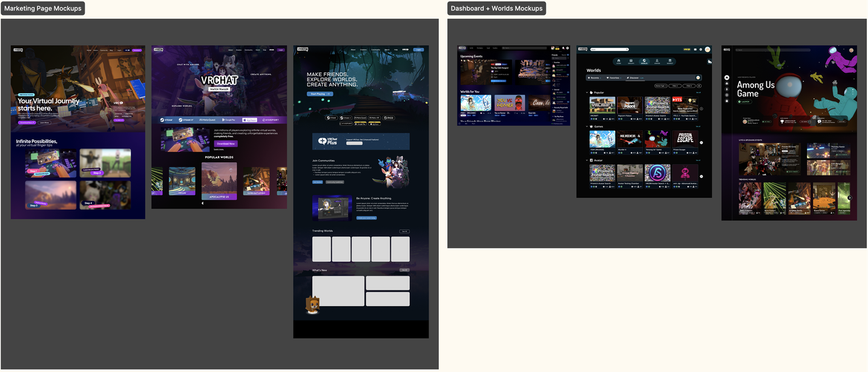
Task: Click the VRChat Plus banner
Action: point(361,142)
